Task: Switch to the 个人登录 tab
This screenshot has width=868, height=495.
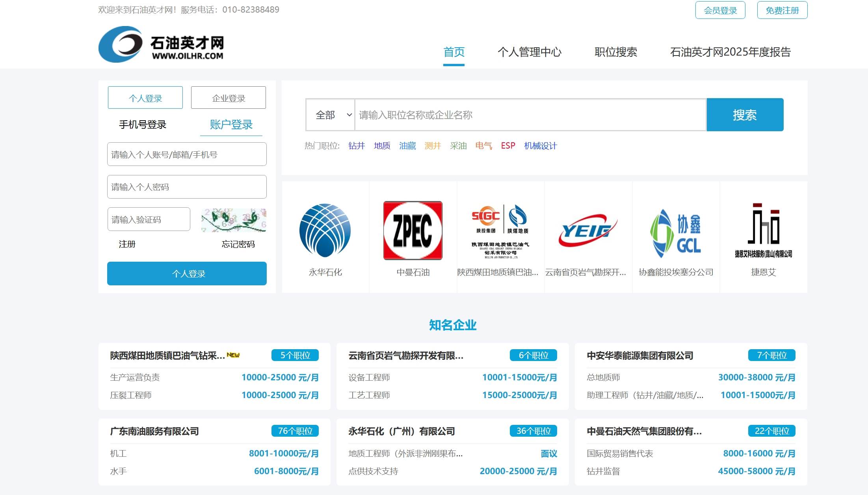Action: 145,98
